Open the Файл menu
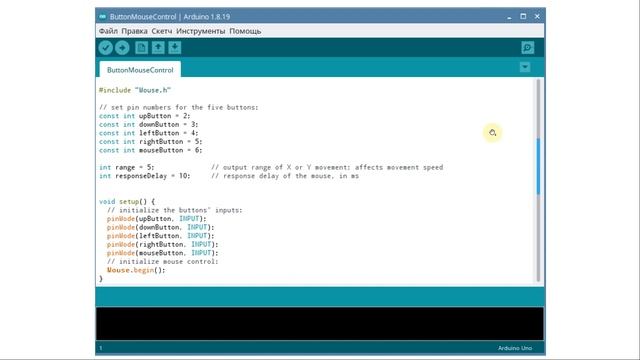 pyautogui.click(x=108, y=31)
